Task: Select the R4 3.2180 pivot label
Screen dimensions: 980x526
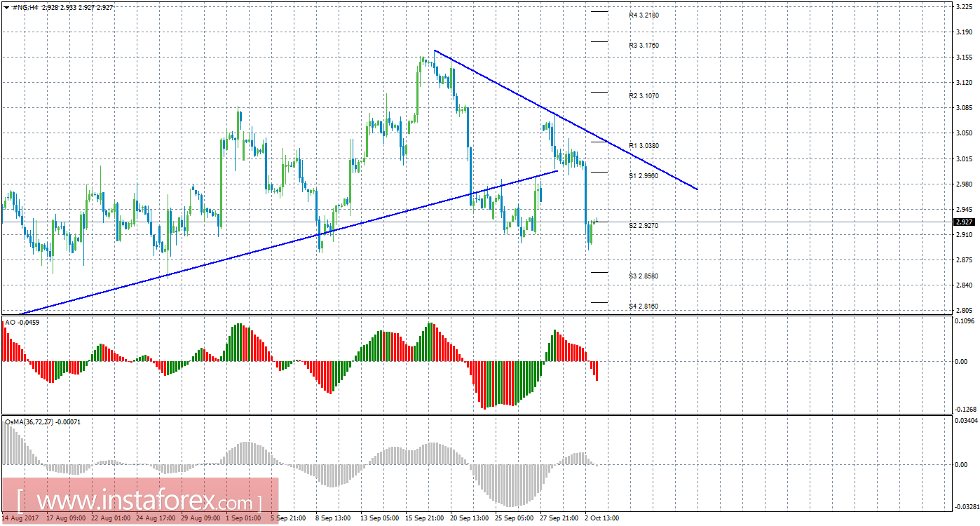Action: (x=644, y=15)
